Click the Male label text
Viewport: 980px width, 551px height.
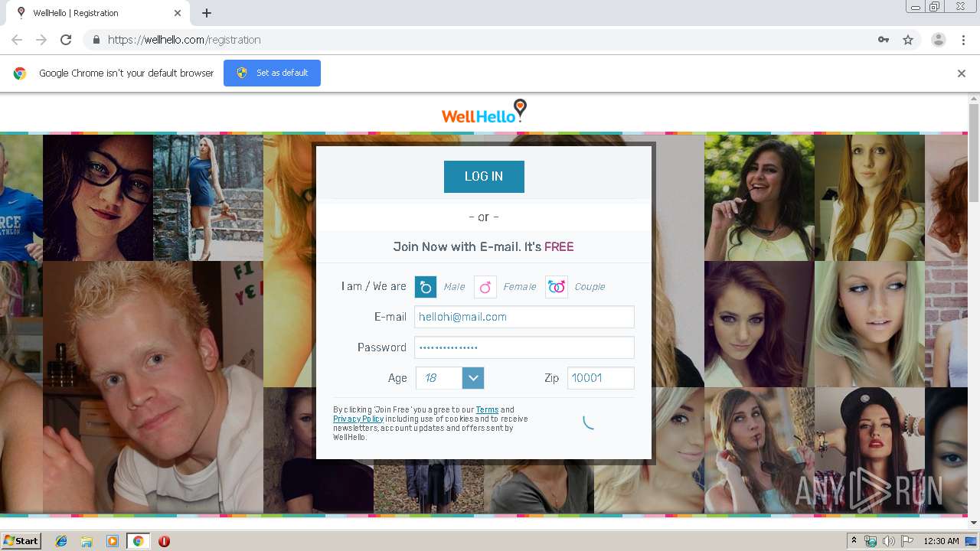pyautogui.click(x=454, y=287)
